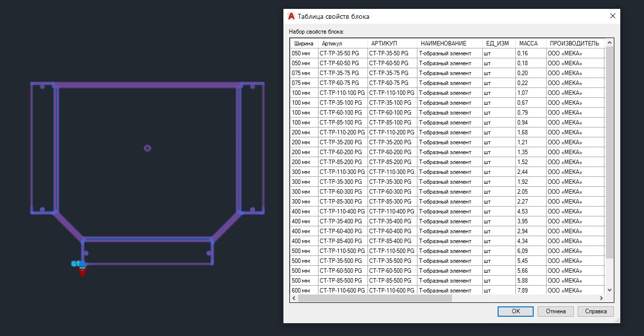Click uppercase АРТИКУЛ cell CT-TP-60-500 PG
The height and width of the screenshot is (336, 644).
(x=392, y=271)
